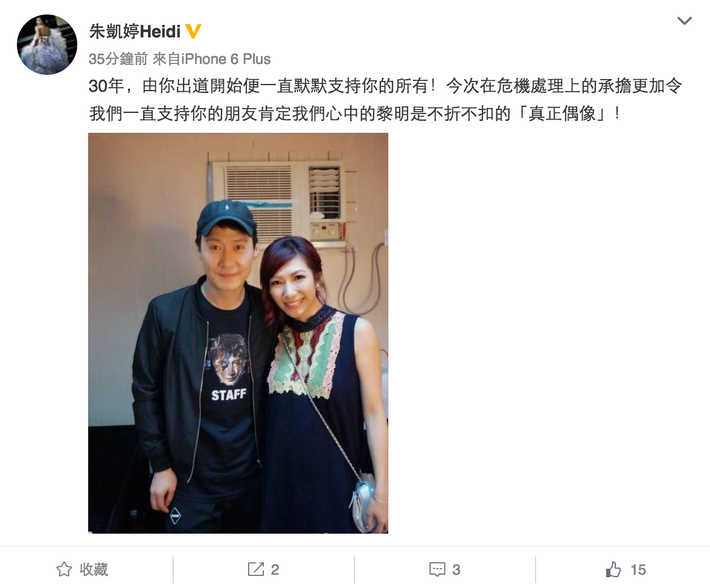710x588 pixels.
Task: Click the 收藏 label
Action: (94, 569)
